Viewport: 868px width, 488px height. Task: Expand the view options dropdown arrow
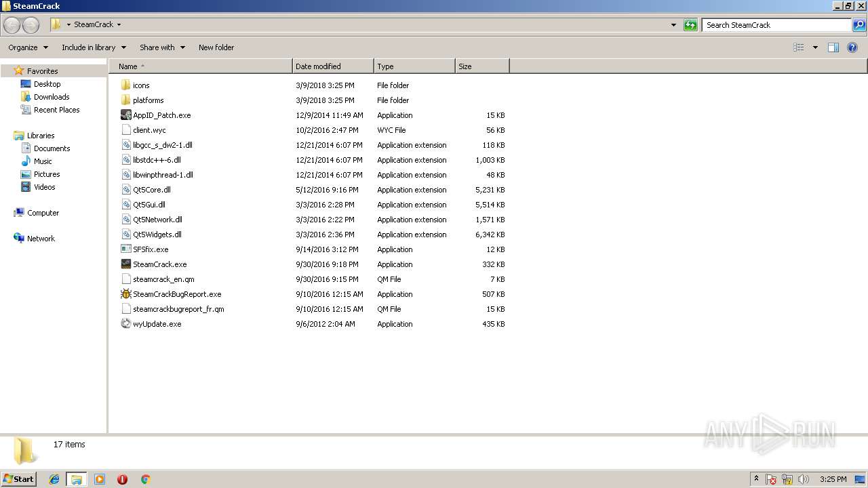tap(815, 47)
